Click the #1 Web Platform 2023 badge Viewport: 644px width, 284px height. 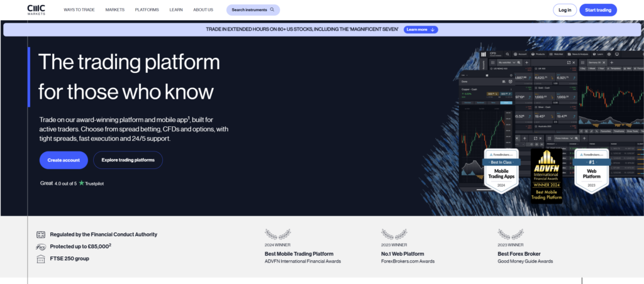(x=591, y=171)
